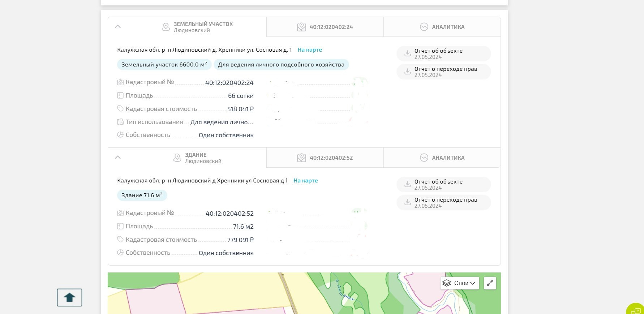Image resolution: width=644 pixels, height=314 pixels.
Task: Download building Отчет об объекте
Action: [x=443, y=184]
